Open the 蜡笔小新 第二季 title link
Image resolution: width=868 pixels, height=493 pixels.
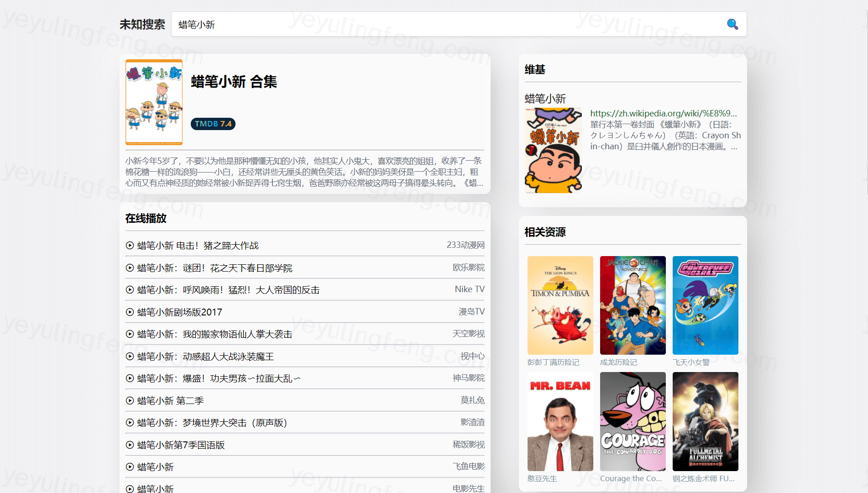tap(171, 401)
